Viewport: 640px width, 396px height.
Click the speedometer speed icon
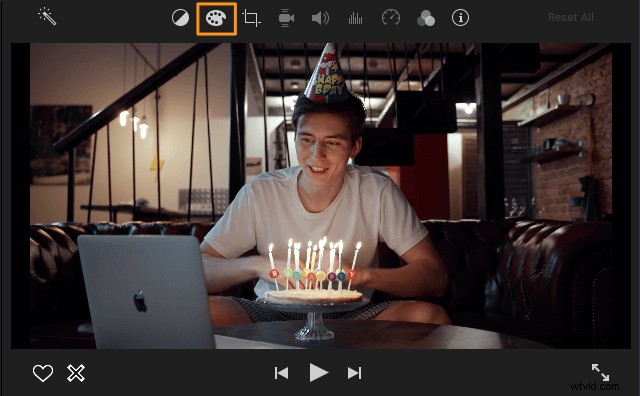[391, 18]
